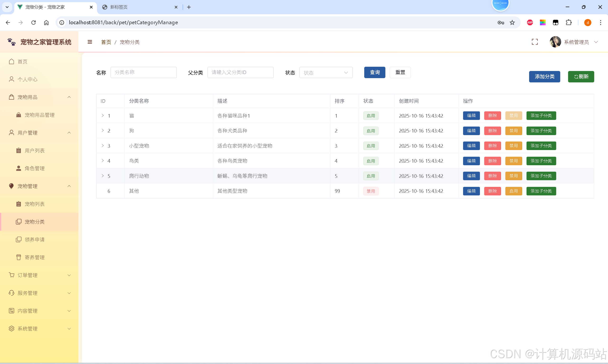Expand the 小型宠物 category row
Screen dimensions: 608x364
[103, 146]
